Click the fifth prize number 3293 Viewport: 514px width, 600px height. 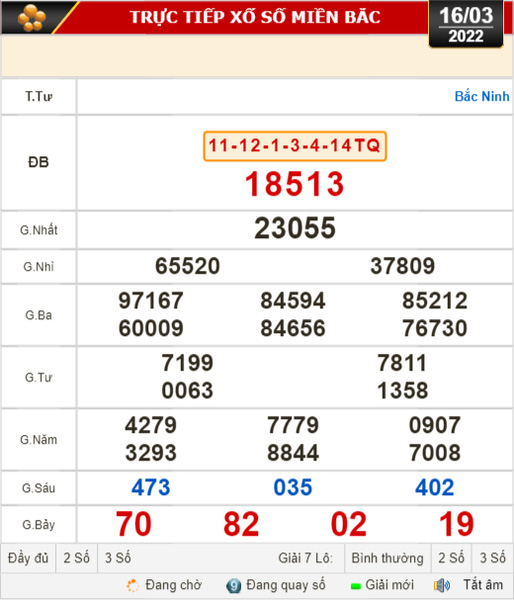click(151, 453)
